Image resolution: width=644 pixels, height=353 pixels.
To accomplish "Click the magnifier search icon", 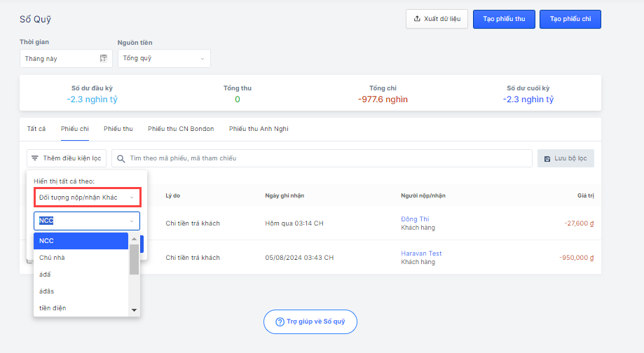I will tap(121, 158).
